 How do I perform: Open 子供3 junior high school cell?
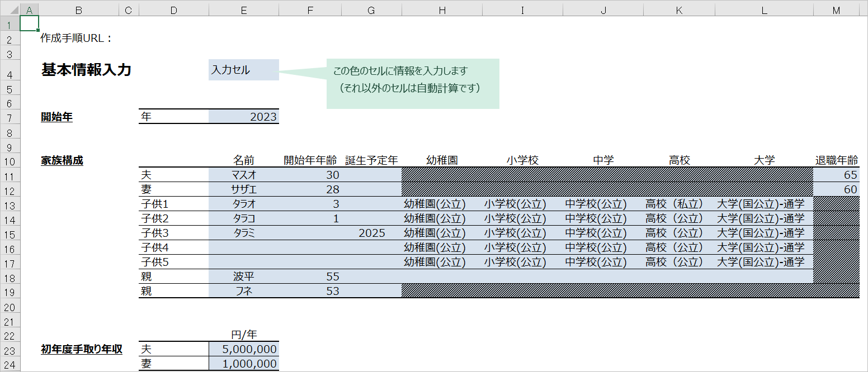tap(603, 233)
